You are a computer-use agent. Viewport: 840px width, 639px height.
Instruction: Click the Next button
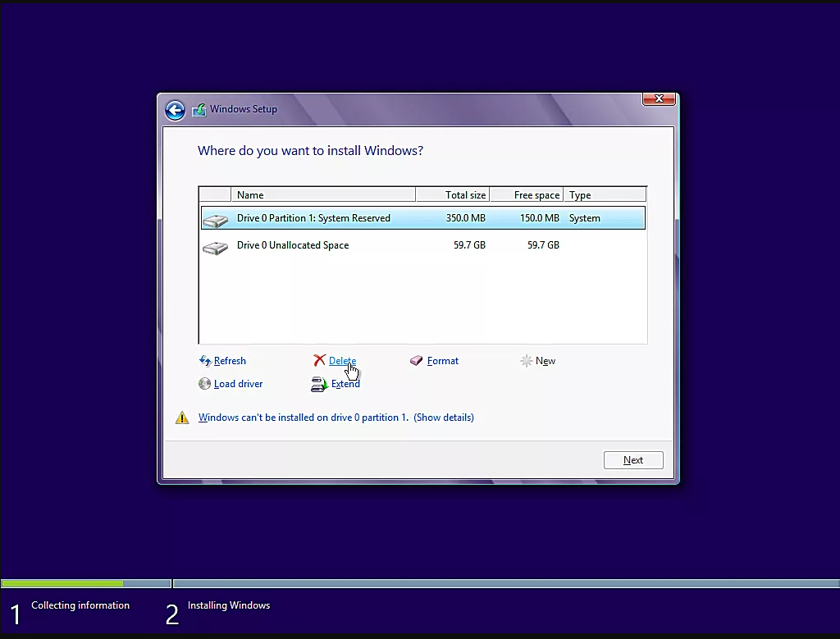click(633, 460)
